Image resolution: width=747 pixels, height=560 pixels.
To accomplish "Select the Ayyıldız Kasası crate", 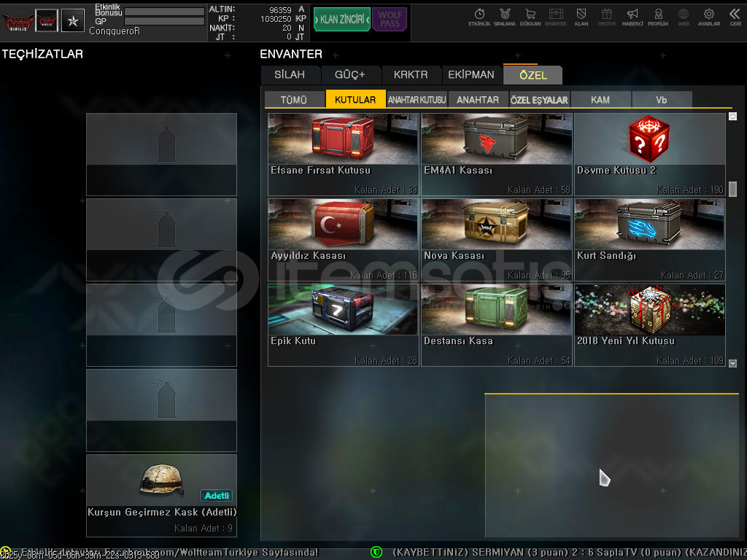I will coord(343,240).
